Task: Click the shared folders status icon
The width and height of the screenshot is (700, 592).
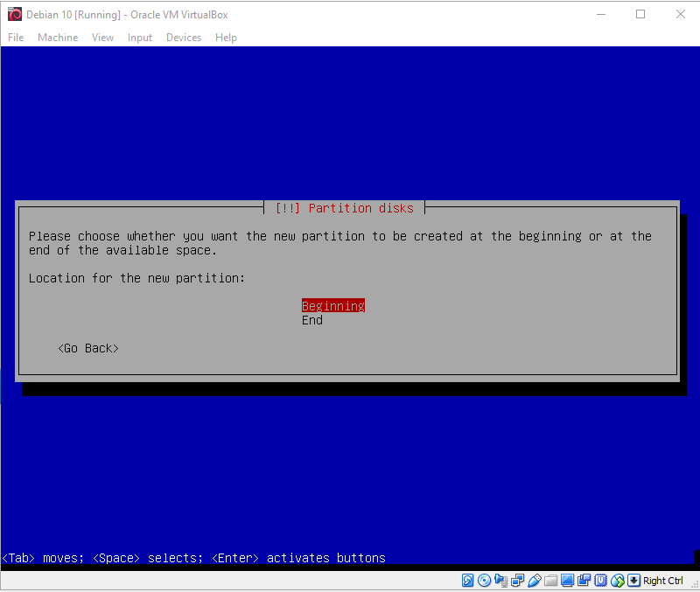Action: 551,581
